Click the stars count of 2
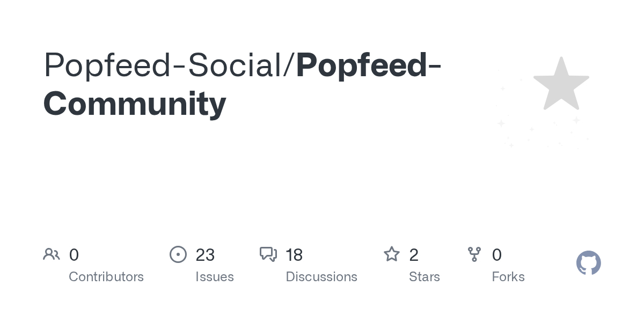The height and width of the screenshot is (322, 644). pos(414,255)
